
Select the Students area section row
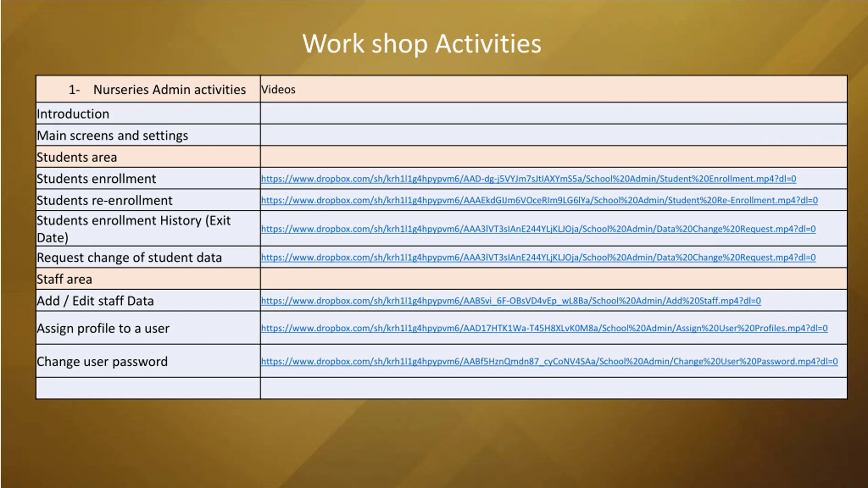coord(77,157)
